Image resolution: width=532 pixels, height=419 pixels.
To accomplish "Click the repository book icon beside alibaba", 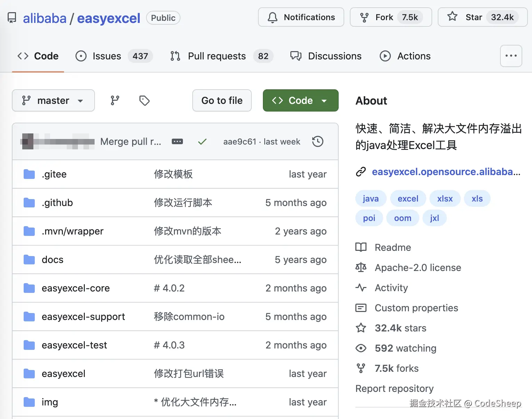I will click(12, 18).
